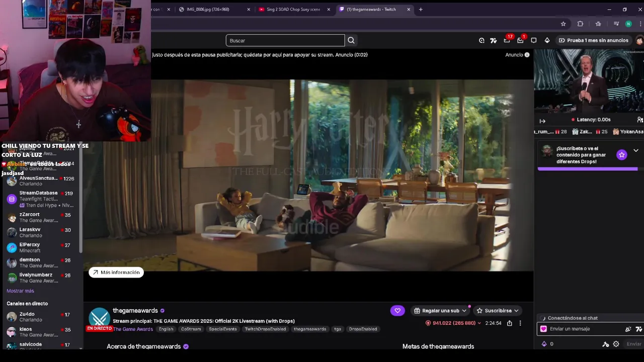Click the CoStream tag

pos(191,329)
